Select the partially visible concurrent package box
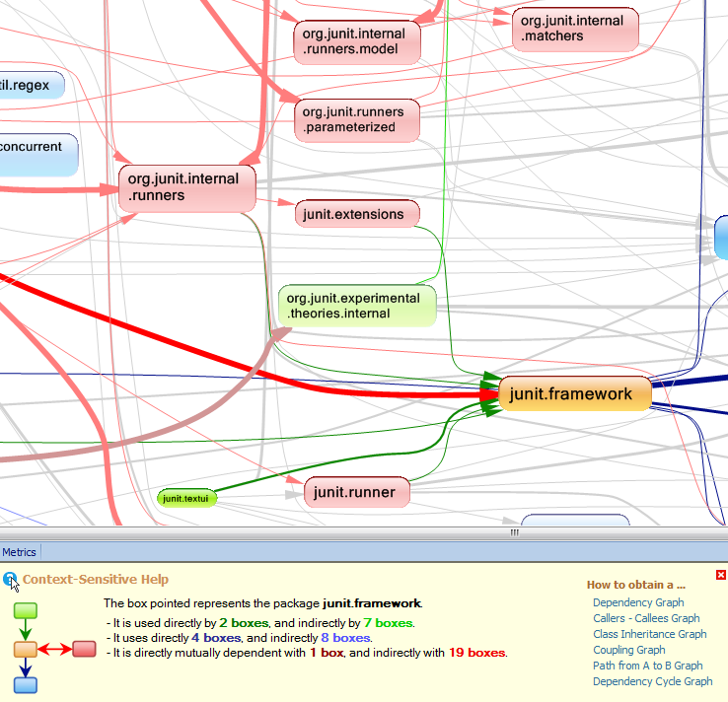The image size is (728, 702). (x=37, y=155)
